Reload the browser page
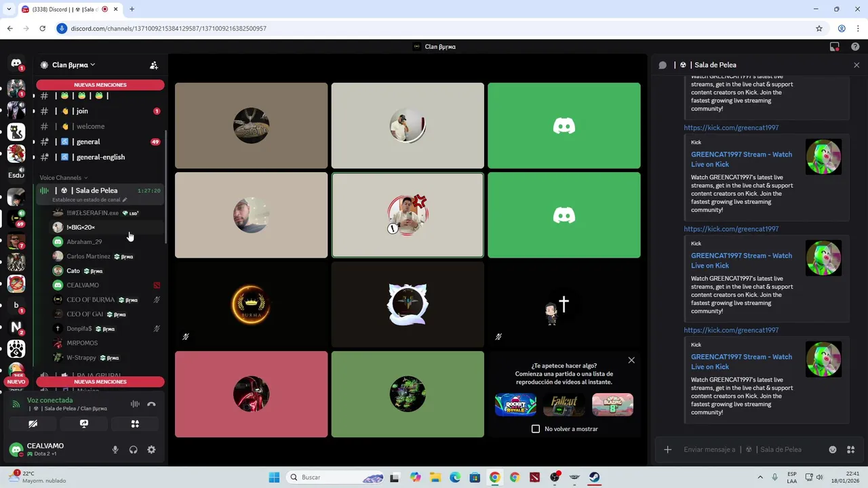 coord(42,28)
